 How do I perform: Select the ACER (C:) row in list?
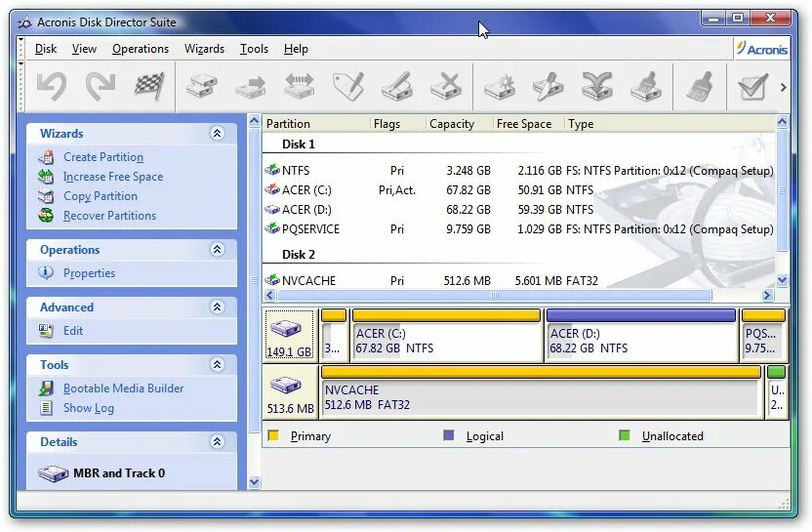click(519, 190)
